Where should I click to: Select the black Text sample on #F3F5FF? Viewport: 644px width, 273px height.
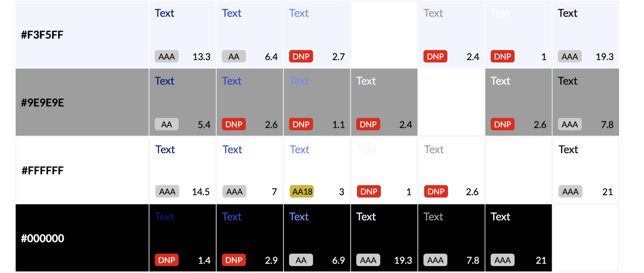click(x=567, y=13)
